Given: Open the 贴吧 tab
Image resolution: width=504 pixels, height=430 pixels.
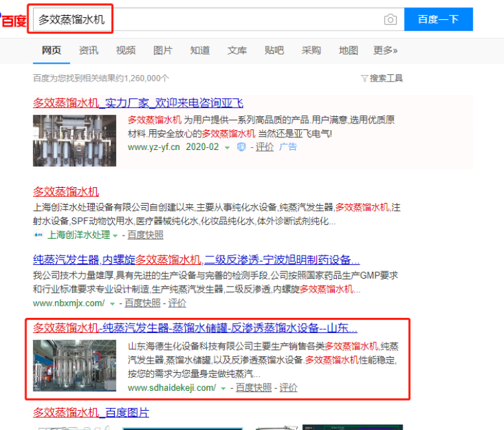Looking at the screenshot, I should click(x=274, y=50).
